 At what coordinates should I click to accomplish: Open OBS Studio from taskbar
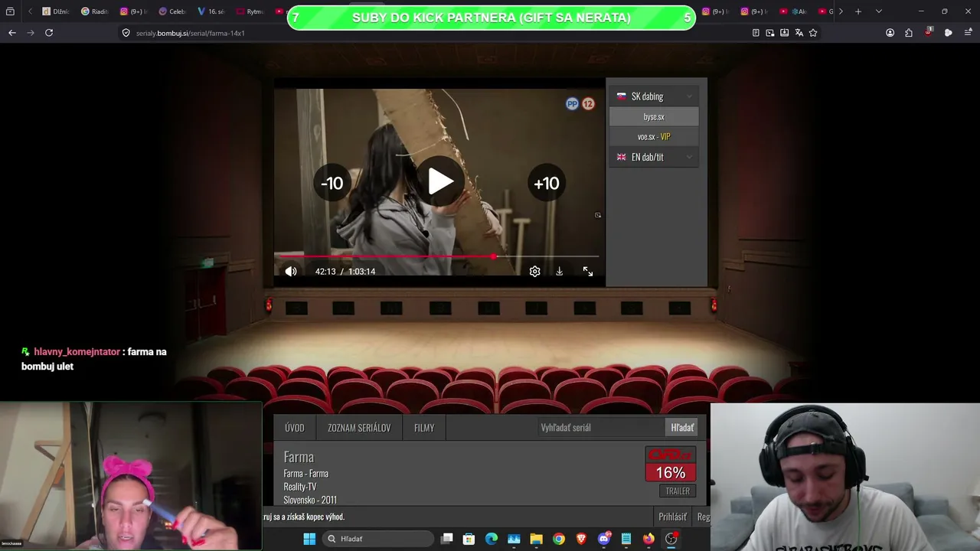(x=671, y=539)
